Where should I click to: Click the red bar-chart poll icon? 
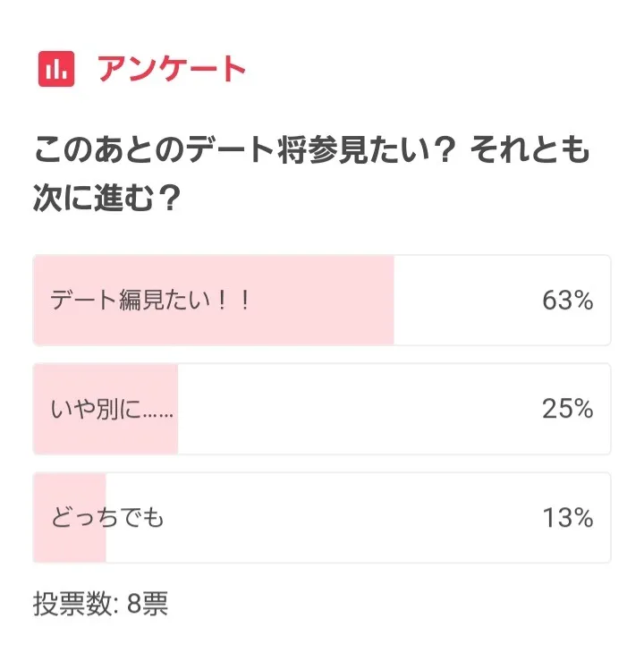[56, 69]
